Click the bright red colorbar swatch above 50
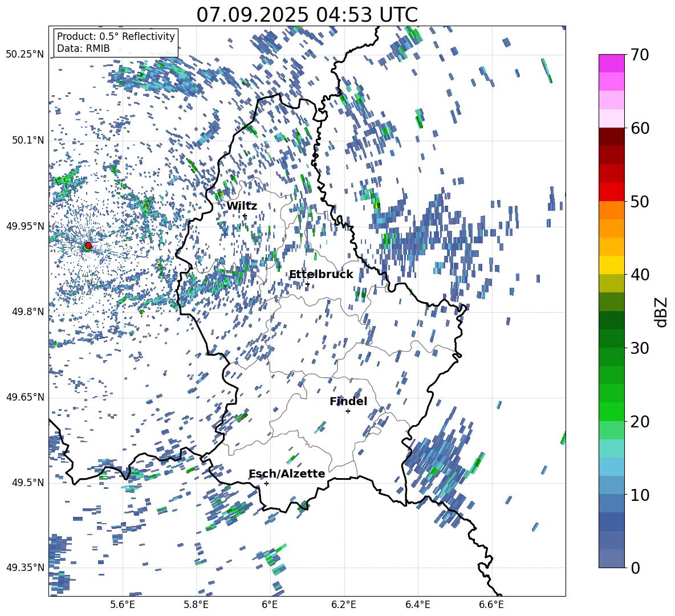 (x=612, y=192)
